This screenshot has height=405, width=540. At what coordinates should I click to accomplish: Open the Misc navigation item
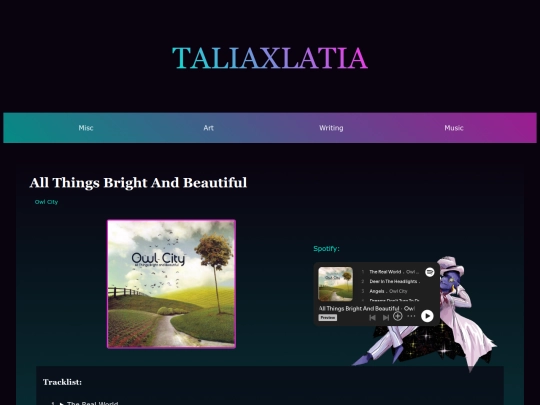pos(86,128)
